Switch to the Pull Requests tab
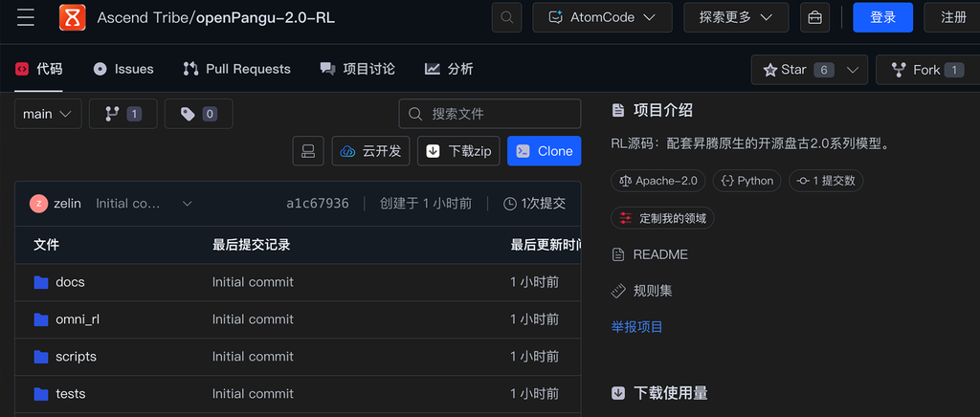 (x=236, y=69)
